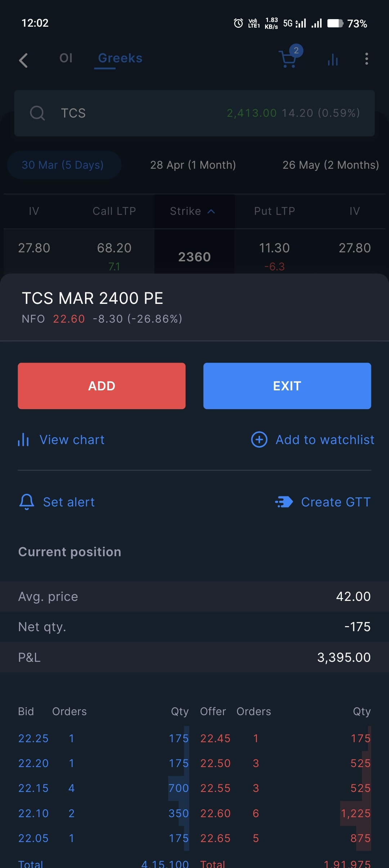
Task: Tap the plus circle watchlist icon
Action: coord(259,439)
